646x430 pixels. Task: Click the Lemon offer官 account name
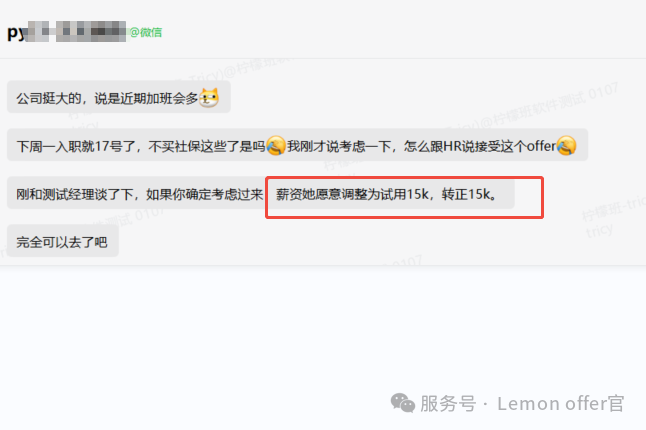tap(561, 403)
